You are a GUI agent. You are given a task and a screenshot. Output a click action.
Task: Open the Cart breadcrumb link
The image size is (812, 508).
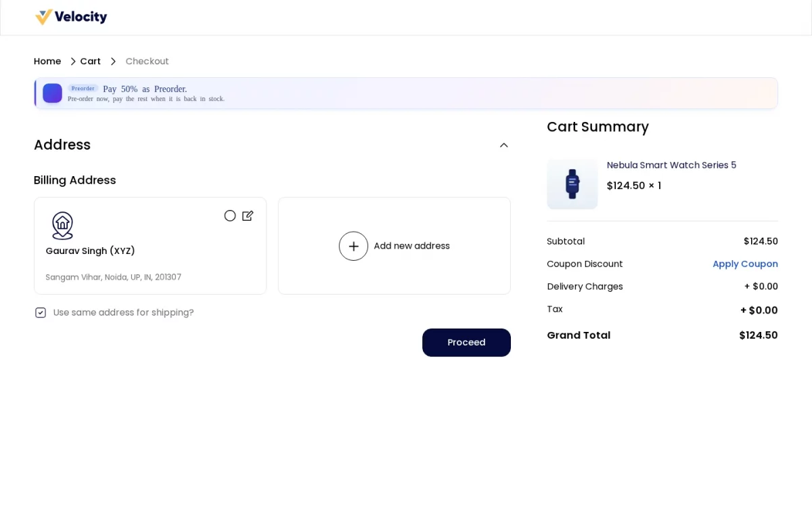(90, 62)
